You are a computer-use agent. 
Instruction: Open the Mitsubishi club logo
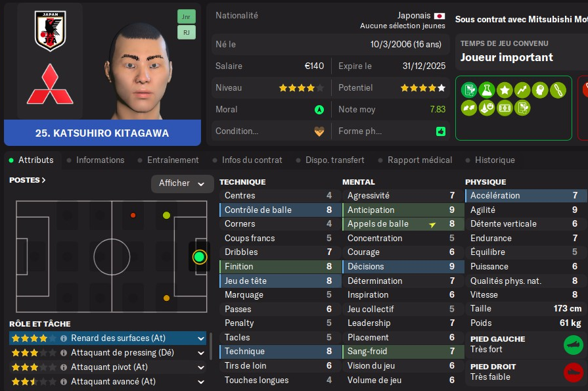click(49, 85)
